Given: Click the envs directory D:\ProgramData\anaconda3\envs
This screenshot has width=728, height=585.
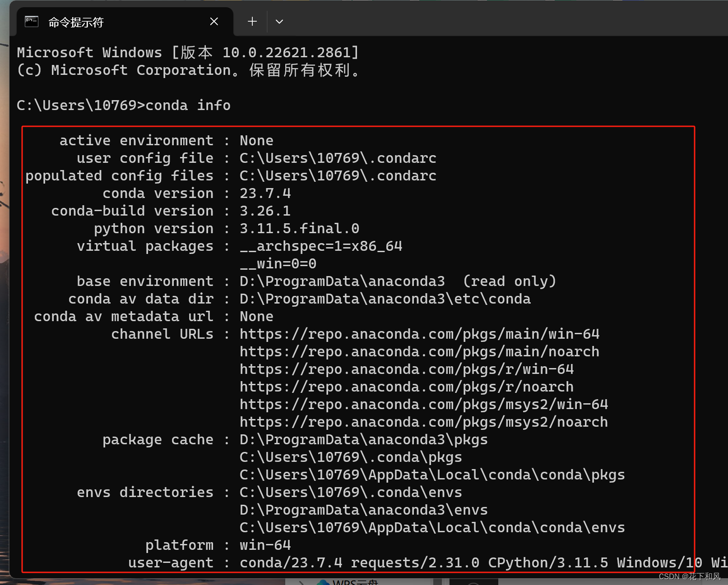Looking at the screenshot, I should (363, 510).
